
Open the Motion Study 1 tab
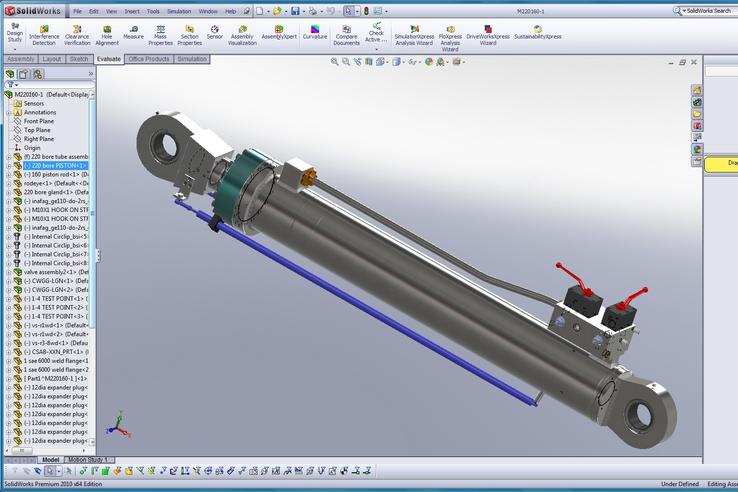point(88,460)
